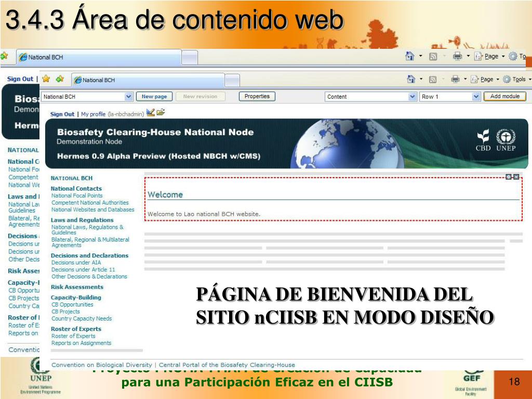The height and width of the screenshot is (399, 532).
Task: Click the New revision button
Action: (200, 96)
